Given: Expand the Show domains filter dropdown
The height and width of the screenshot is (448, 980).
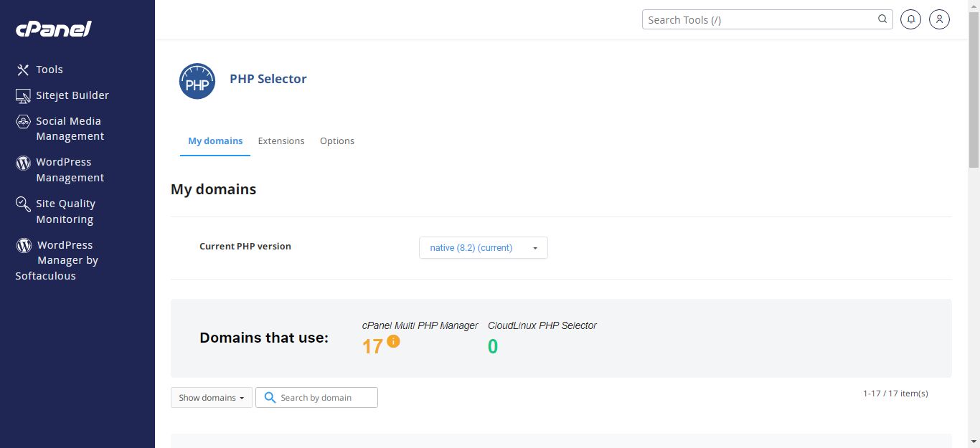Looking at the screenshot, I should point(211,397).
